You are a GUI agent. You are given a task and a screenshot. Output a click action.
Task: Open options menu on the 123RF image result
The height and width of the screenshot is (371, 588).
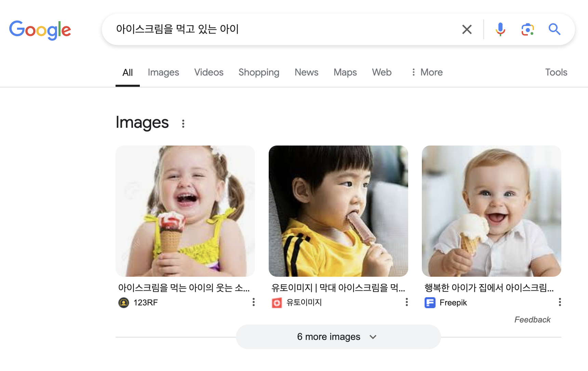click(253, 302)
